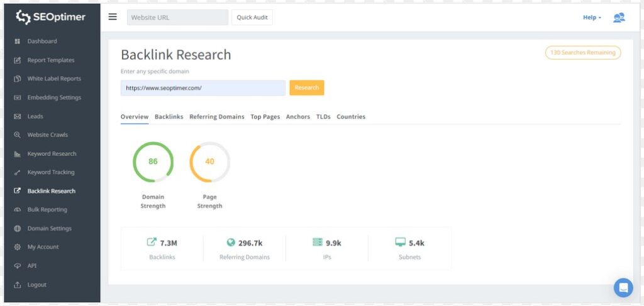644x306 pixels.
Task: Select the TLDs tab
Action: [323, 117]
